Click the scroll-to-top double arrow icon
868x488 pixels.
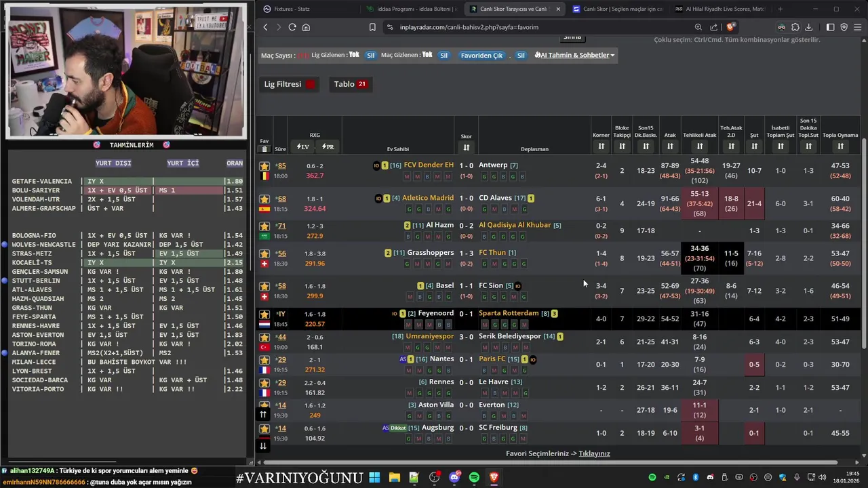pyautogui.click(x=263, y=414)
